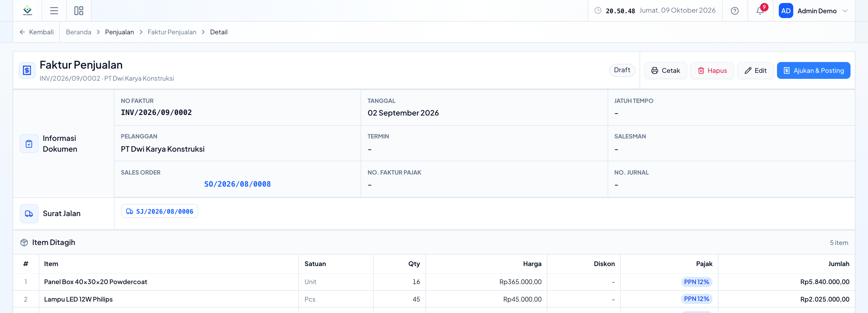Click date value 02 September 2026
This screenshot has height=313, width=868.
click(403, 113)
